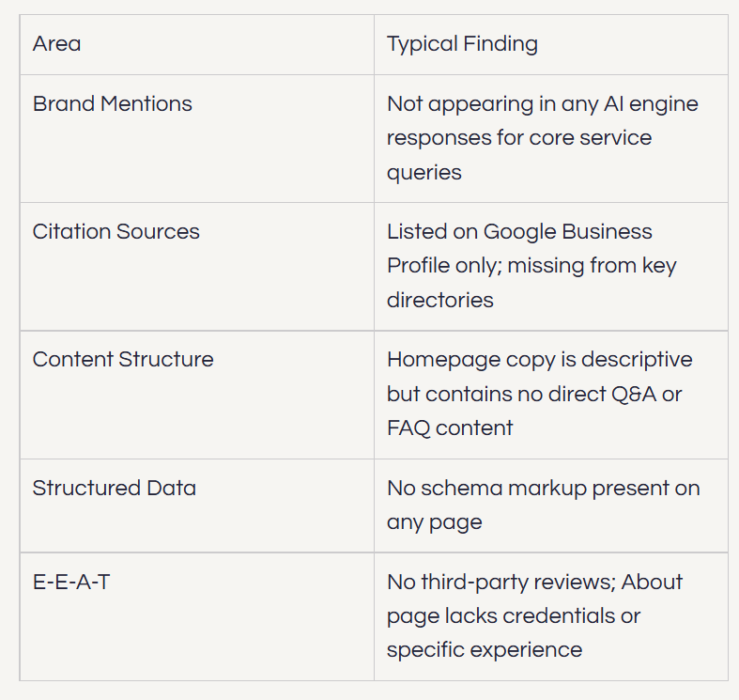This screenshot has height=700, width=739.
Task: Click 'but contains no direct Q&A or' line
Action: (x=534, y=394)
